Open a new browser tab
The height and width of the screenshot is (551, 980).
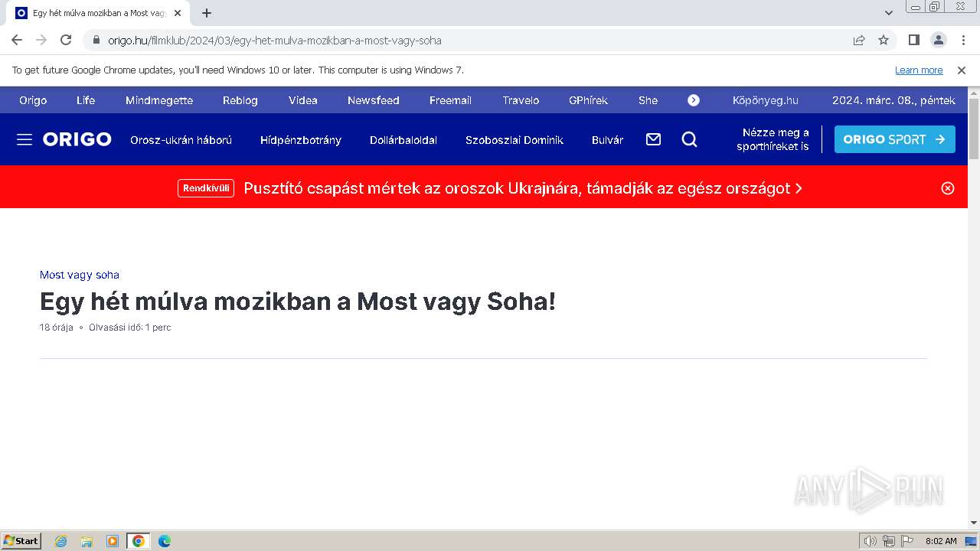[207, 13]
